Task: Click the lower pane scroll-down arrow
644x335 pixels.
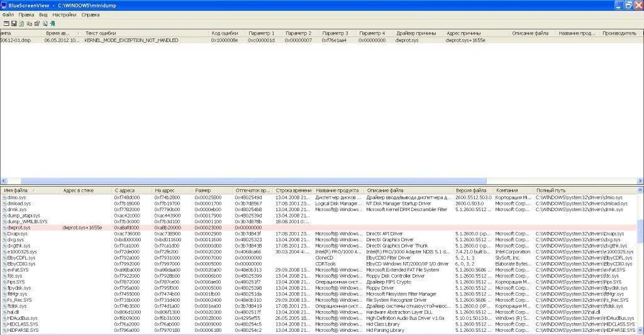Action: [640, 331]
